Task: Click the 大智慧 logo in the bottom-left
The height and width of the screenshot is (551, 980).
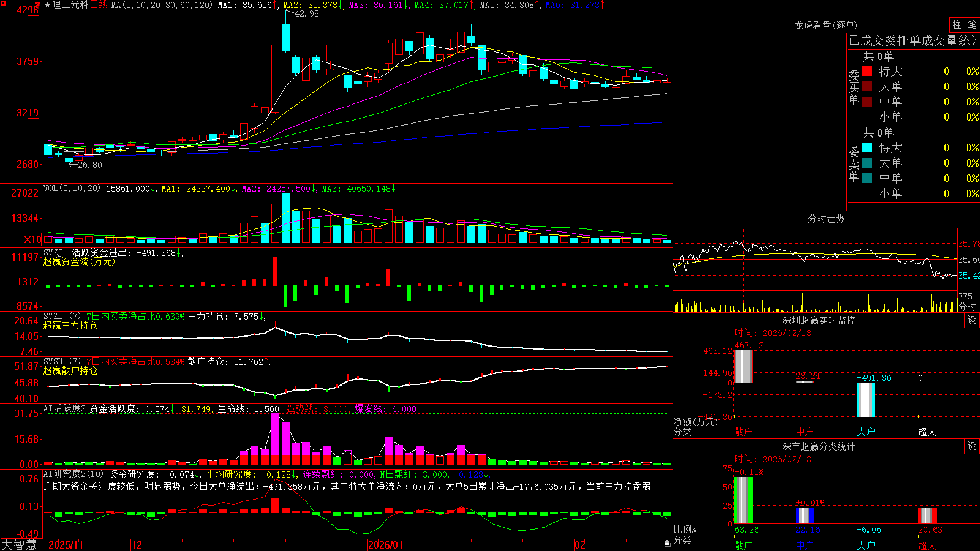Action: (19, 544)
